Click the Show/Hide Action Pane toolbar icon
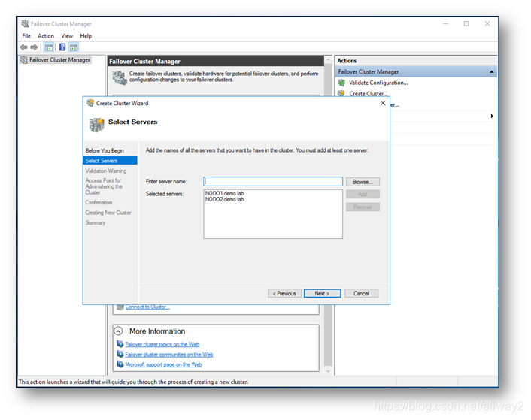531x420 pixels. click(x=74, y=47)
